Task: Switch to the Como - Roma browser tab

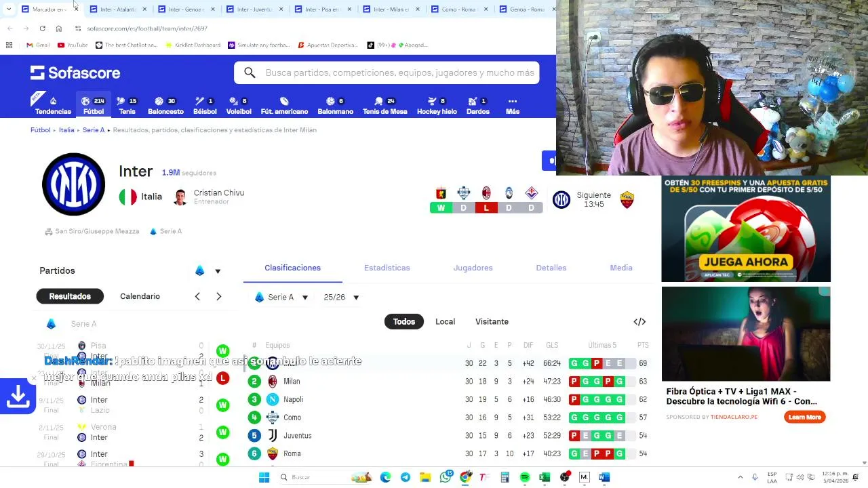Action: click(457, 9)
